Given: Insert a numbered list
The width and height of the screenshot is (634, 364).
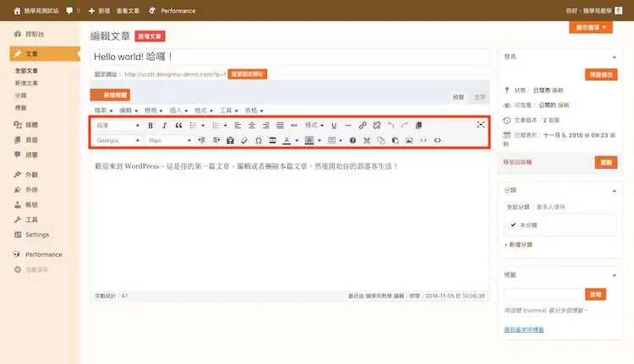Looking at the screenshot, I should [216, 126].
